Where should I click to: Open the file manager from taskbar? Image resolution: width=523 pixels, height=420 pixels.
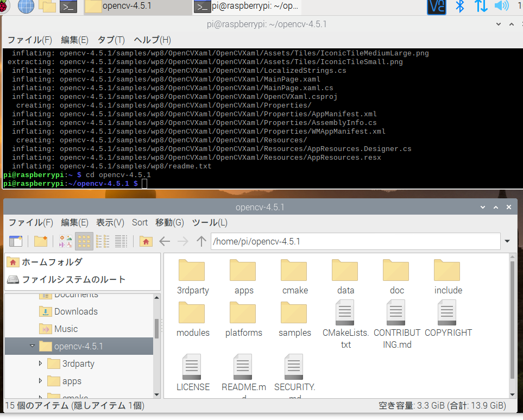pos(47,6)
